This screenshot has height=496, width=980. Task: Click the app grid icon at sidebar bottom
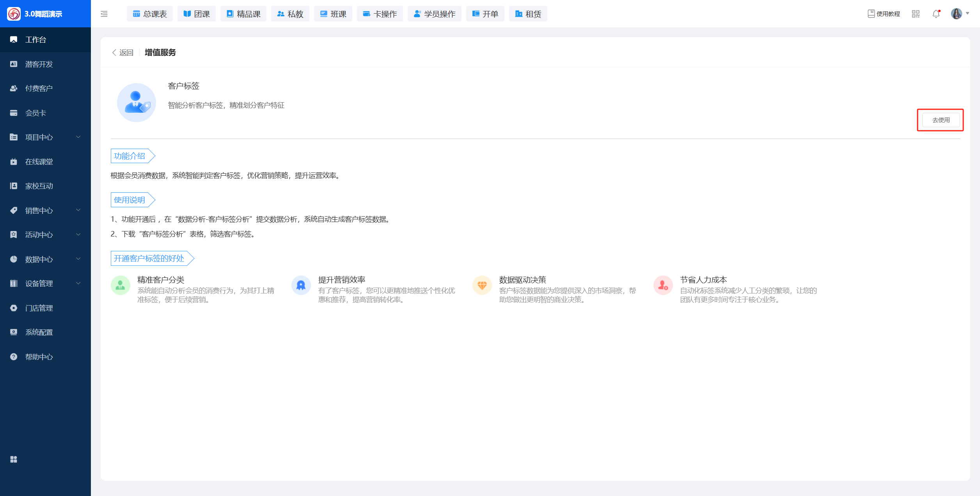click(14, 459)
